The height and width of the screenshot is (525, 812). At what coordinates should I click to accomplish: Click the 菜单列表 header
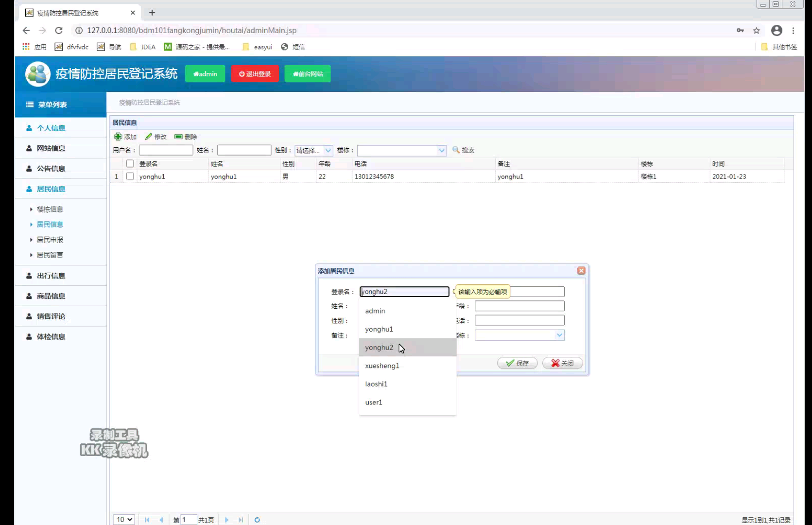point(61,105)
